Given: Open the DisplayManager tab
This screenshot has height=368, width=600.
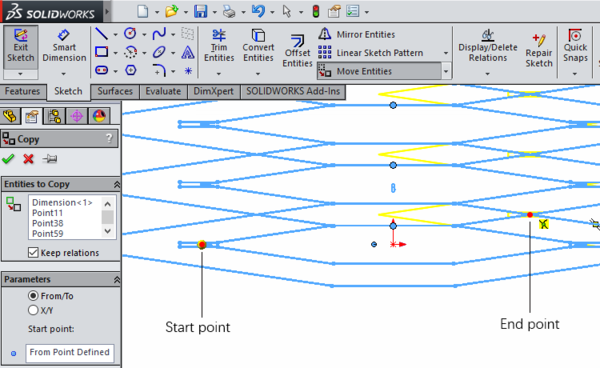Looking at the screenshot, I should [x=99, y=116].
